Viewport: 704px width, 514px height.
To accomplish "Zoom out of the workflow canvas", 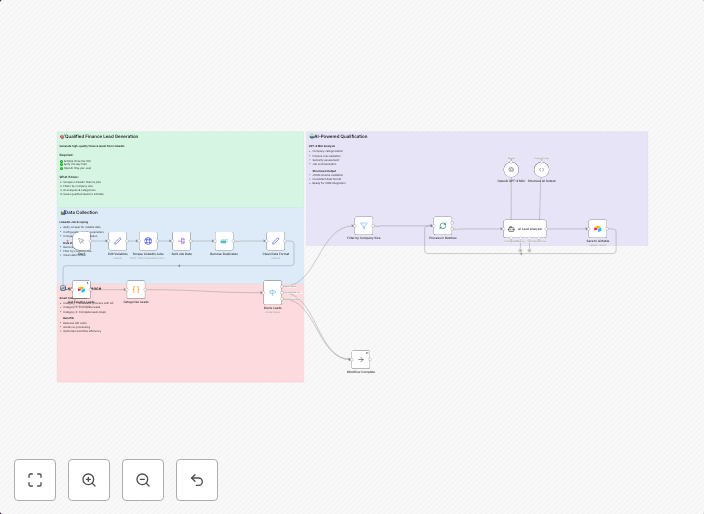I will (143, 480).
